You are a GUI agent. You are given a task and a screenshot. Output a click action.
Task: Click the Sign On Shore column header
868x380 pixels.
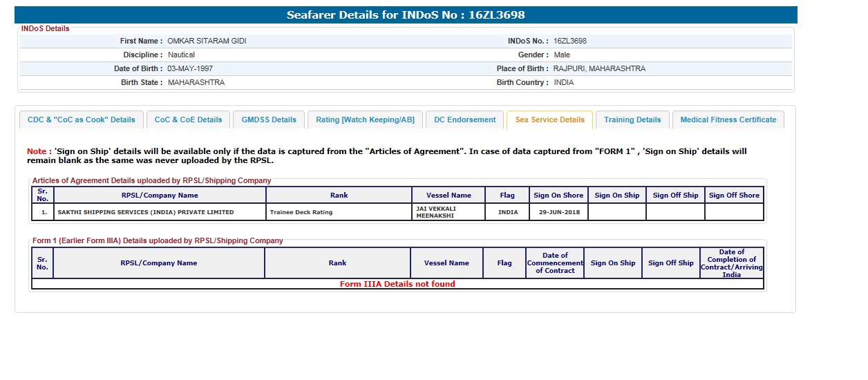point(558,196)
